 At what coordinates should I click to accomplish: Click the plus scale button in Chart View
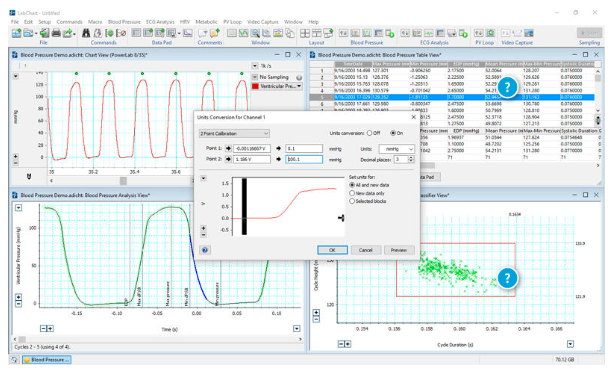pos(16,156)
